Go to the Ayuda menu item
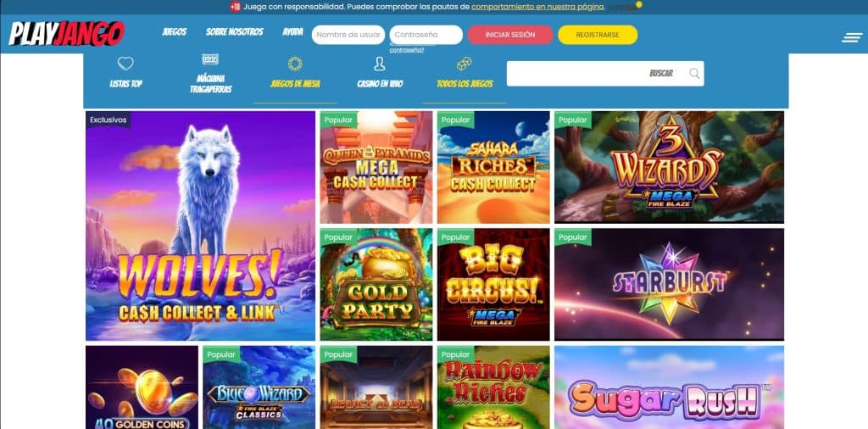This screenshot has width=868, height=429. pyautogui.click(x=292, y=32)
